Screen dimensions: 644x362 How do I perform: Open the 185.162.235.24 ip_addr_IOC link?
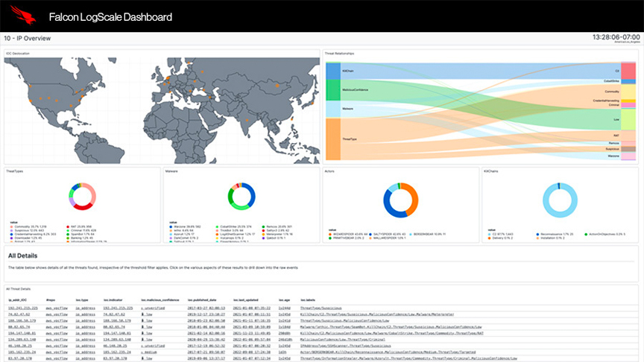point(22,352)
